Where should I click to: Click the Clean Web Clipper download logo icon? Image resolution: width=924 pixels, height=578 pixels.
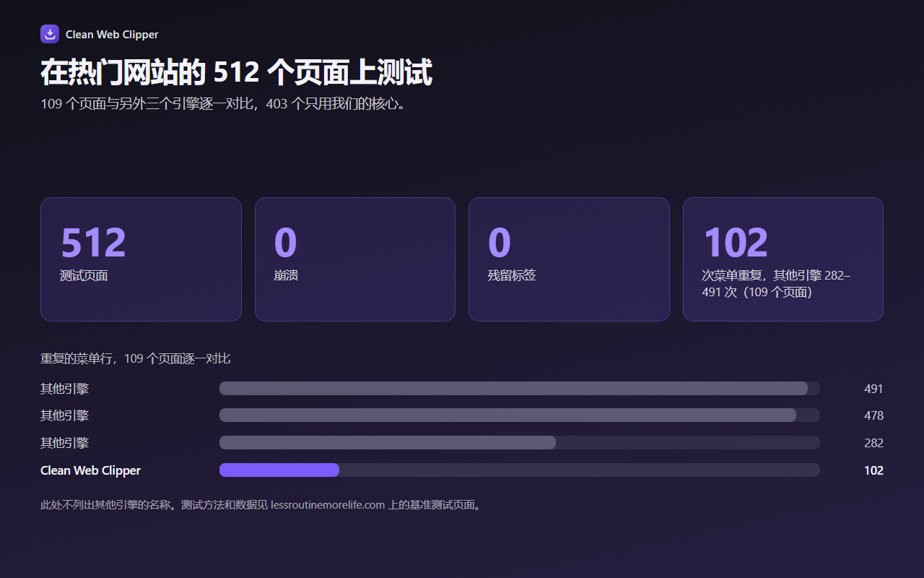(50, 34)
